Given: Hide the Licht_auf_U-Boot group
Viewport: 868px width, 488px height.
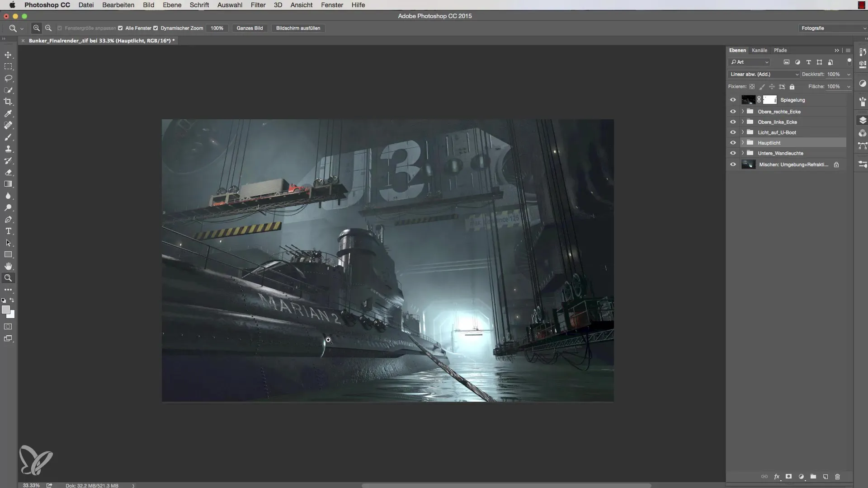Looking at the screenshot, I should [733, 132].
